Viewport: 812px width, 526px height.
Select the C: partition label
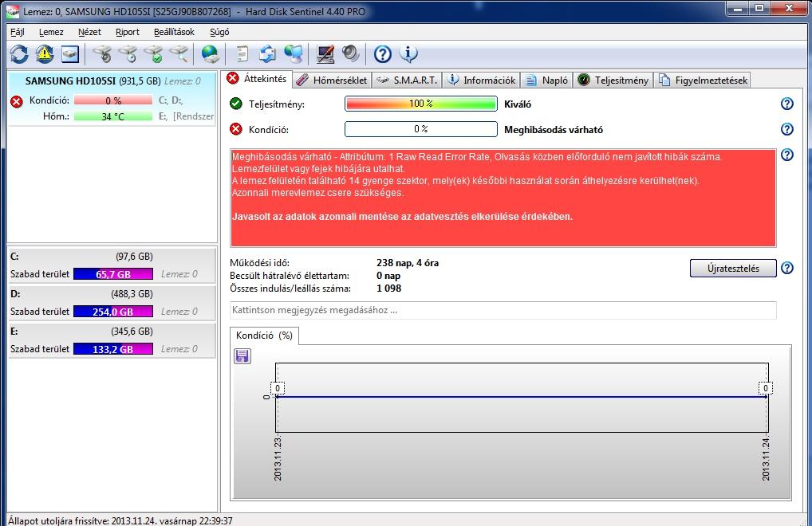(14, 257)
